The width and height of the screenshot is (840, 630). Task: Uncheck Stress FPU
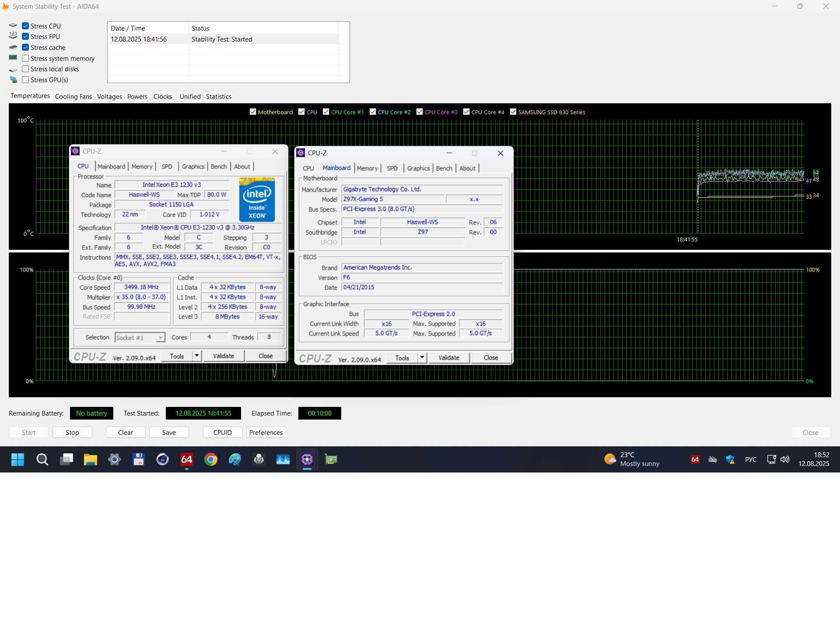pyautogui.click(x=25, y=36)
